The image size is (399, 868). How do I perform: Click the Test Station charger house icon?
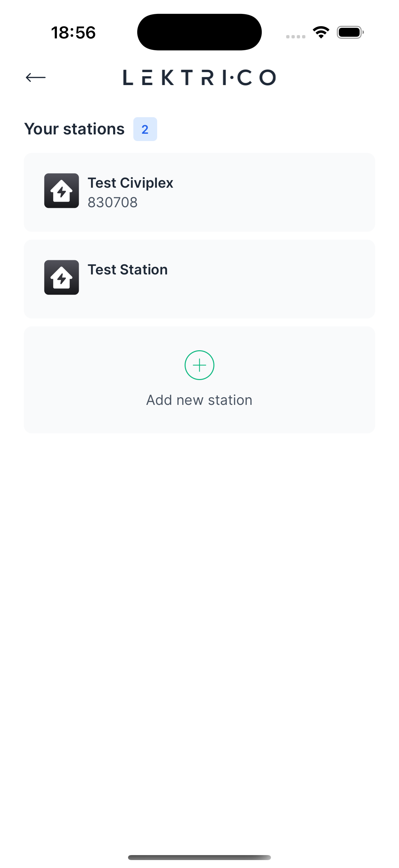[62, 277]
